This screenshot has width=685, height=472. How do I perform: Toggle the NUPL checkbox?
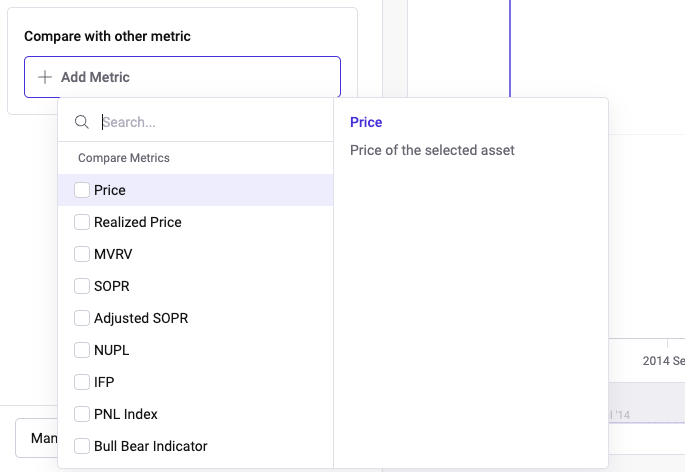coord(82,350)
